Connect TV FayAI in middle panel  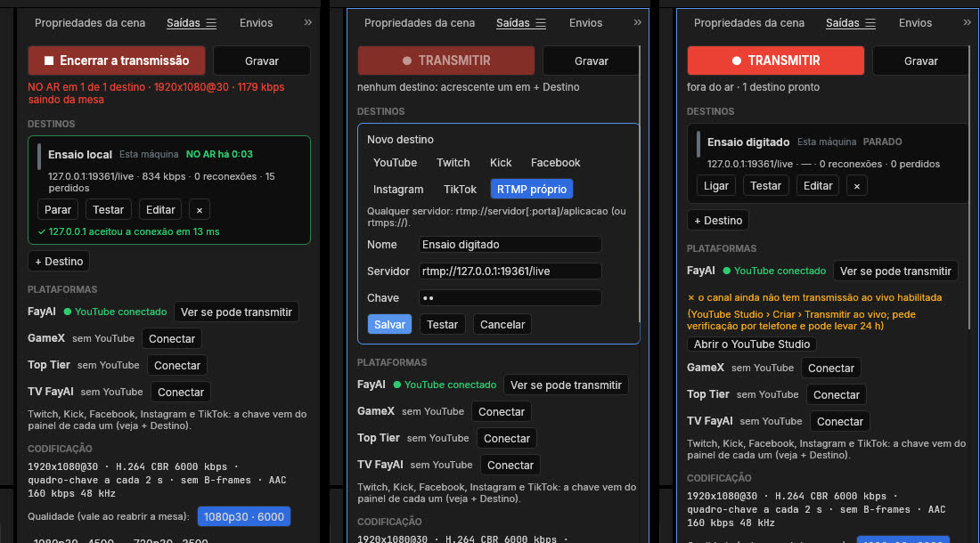coord(510,466)
